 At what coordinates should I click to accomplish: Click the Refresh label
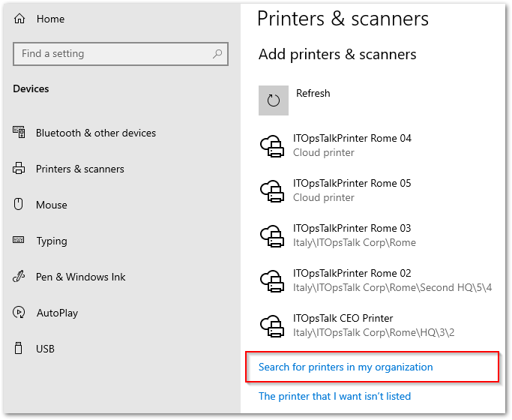click(313, 94)
